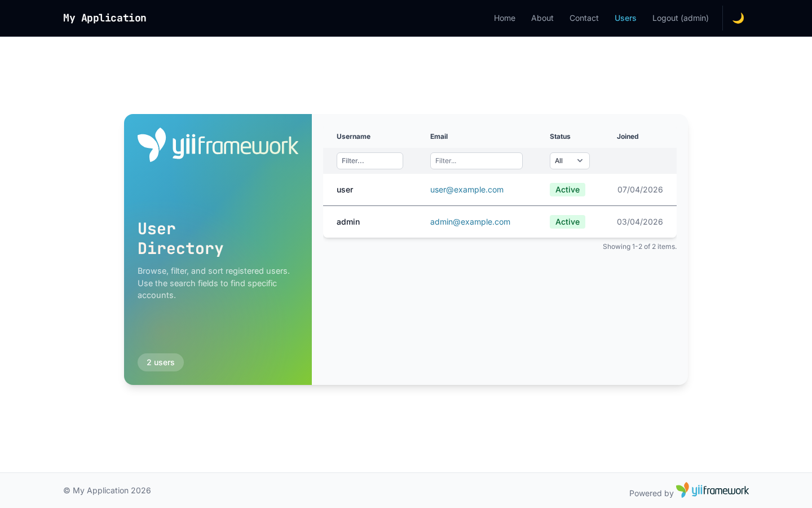Viewport: 812px width, 508px height.
Task: Click the admin@example.com email link
Action: 470,222
